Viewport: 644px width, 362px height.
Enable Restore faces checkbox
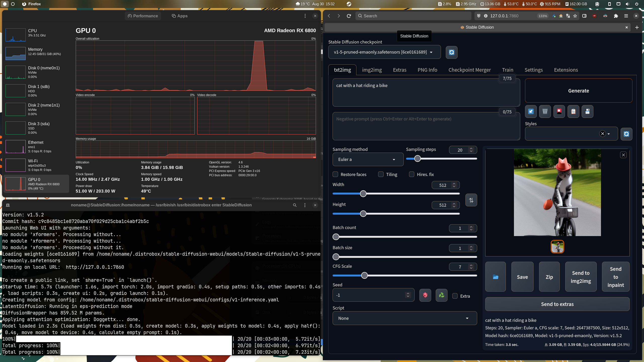click(x=335, y=174)
